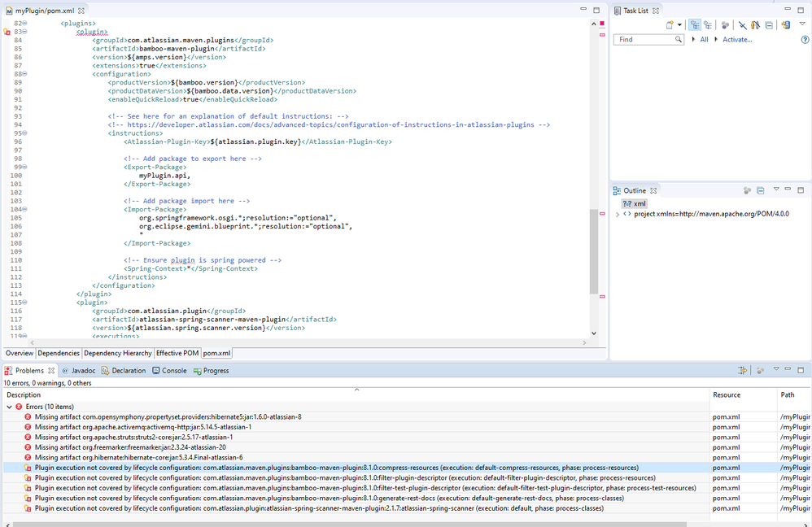The image size is (812, 527).
Task: Click Collapse All icon in Task List toolbar
Action: (769, 25)
